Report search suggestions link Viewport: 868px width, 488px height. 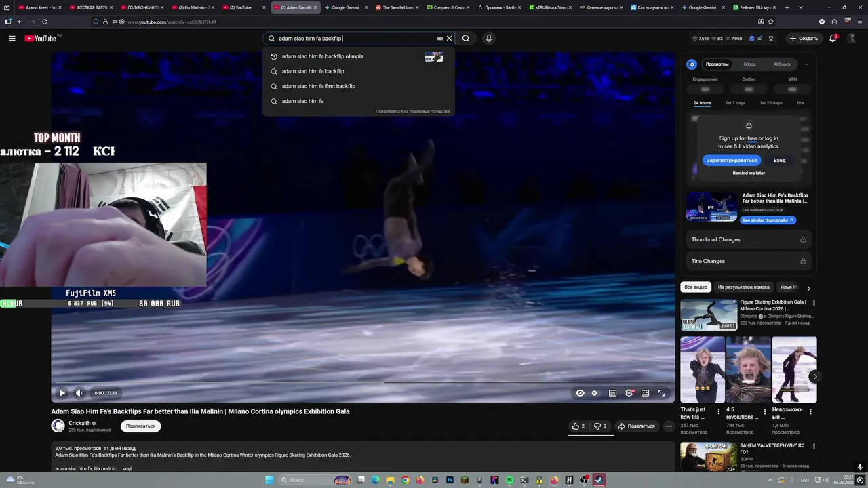click(412, 111)
